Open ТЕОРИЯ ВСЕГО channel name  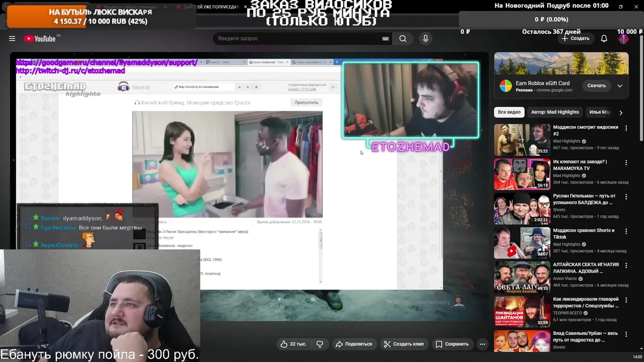coord(569,313)
